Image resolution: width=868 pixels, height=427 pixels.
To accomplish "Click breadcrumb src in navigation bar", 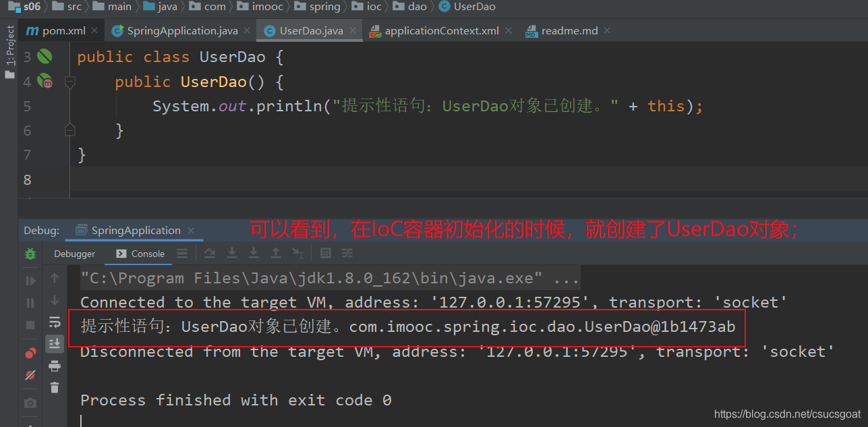I will pos(67,7).
